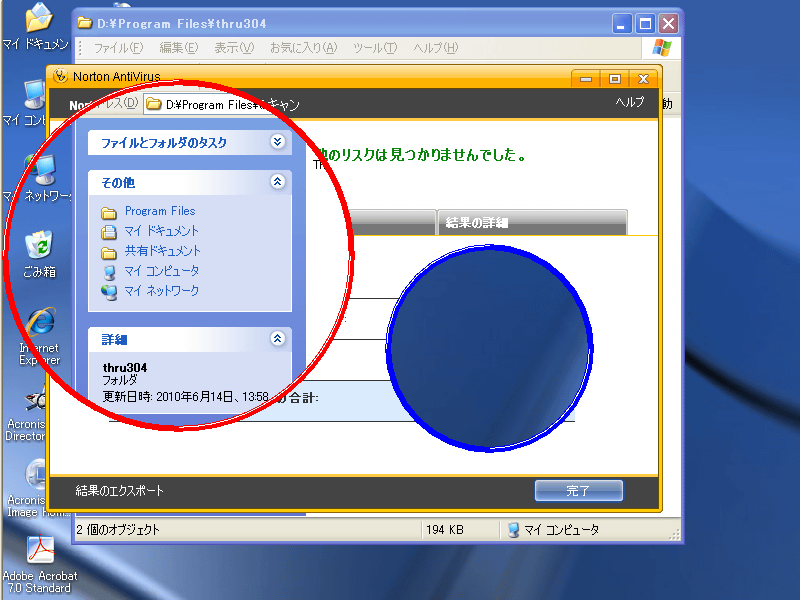Open the マイ ドキュメント link in その他
Image resolution: width=800 pixels, height=600 pixels.
coord(162,231)
